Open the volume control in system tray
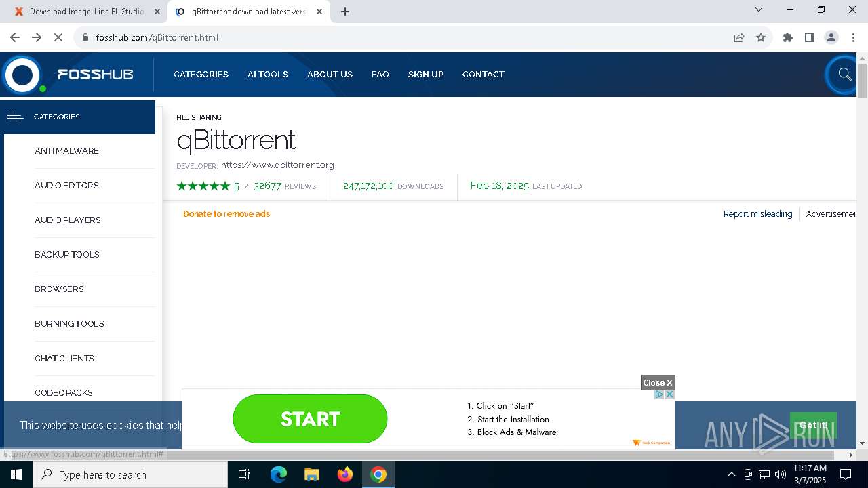This screenshot has width=868, height=488. pos(781,474)
